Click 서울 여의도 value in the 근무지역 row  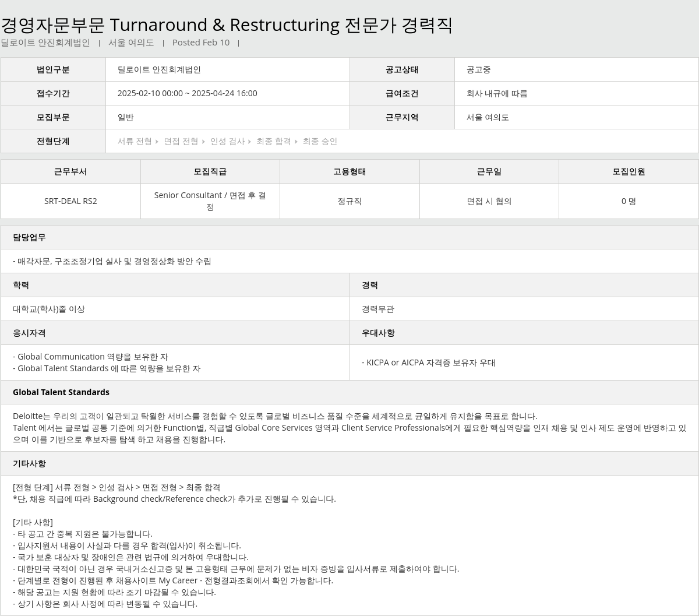488,117
